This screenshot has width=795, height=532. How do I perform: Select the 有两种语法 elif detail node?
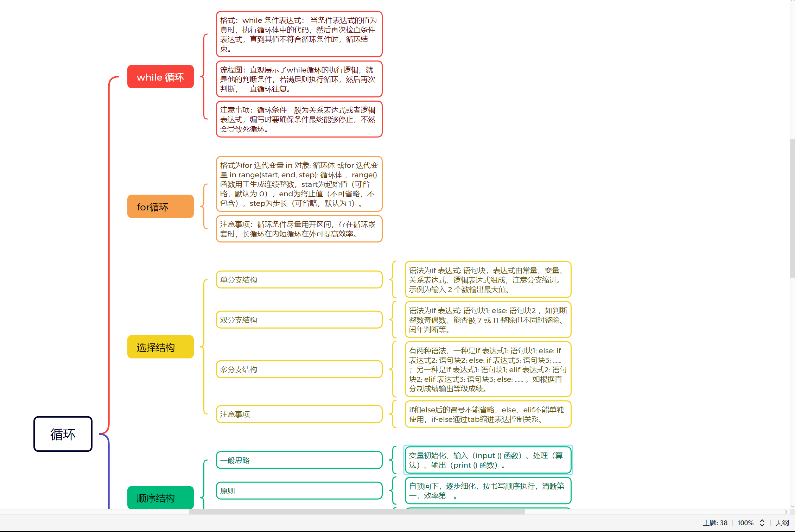(488, 369)
